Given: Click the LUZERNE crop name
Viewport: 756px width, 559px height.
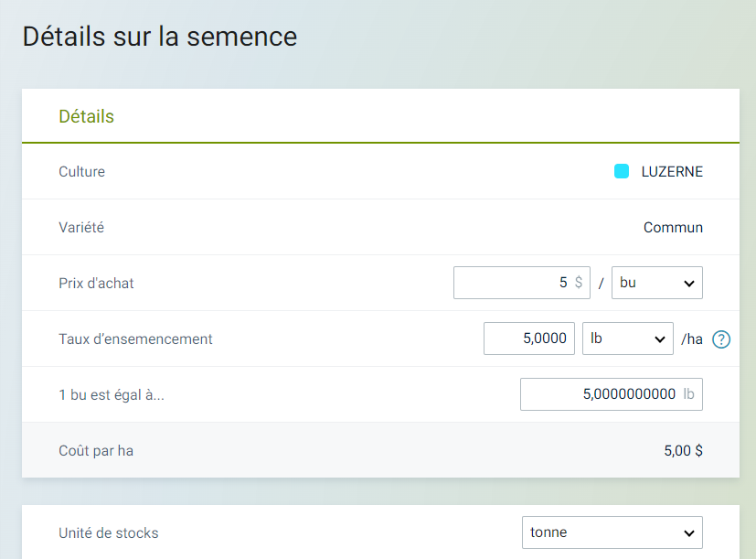Looking at the screenshot, I should [x=672, y=171].
